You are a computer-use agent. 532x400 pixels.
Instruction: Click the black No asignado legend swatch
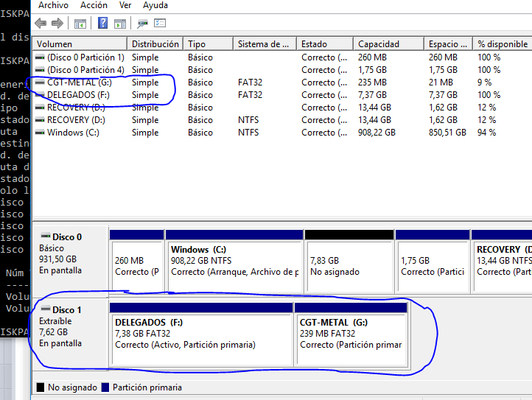pos(41,387)
